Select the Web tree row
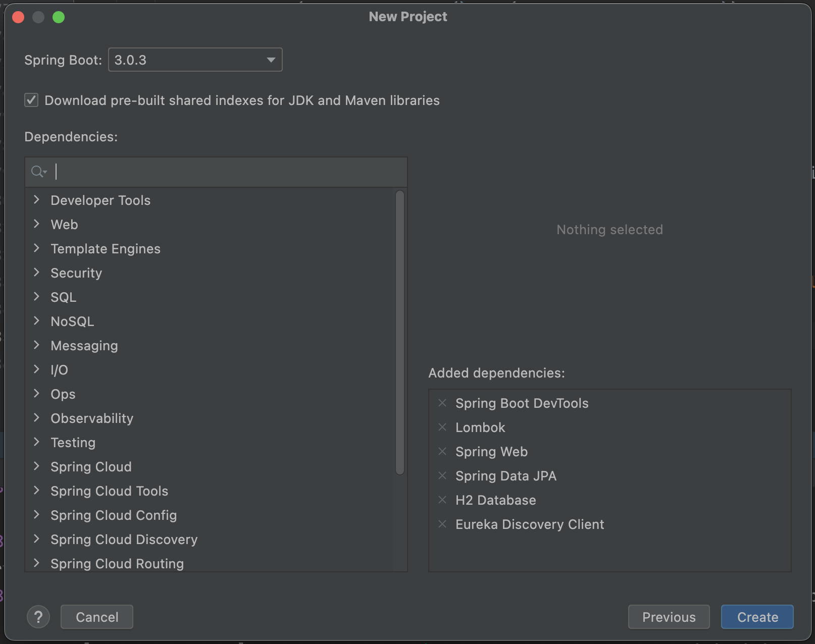Image resolution: width=815 pixels, height=644 pixels. (210, 225)
